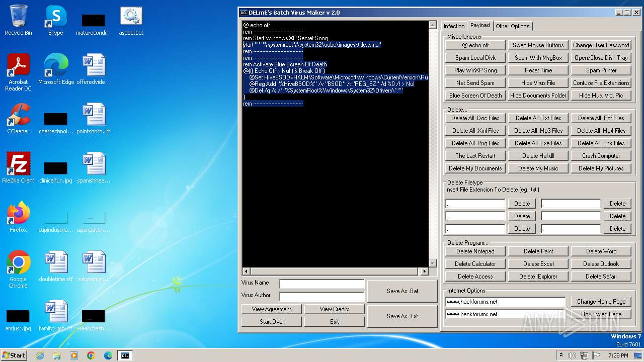Focus first file extension input field
This screenshot has width=644, height=362.
[x=475, y=204]
